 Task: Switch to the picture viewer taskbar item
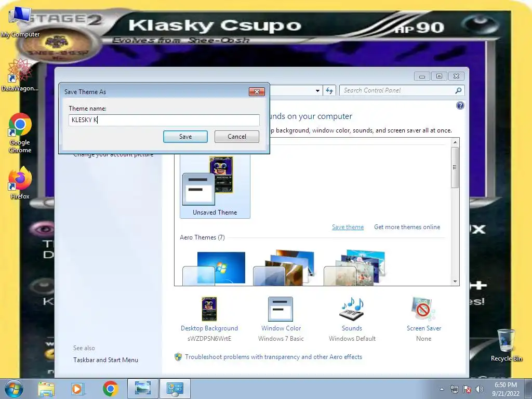click(x=142, y=389)
